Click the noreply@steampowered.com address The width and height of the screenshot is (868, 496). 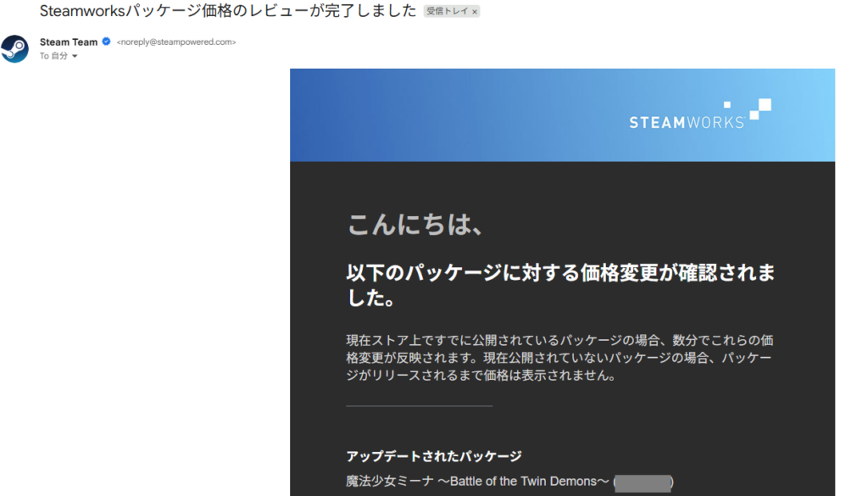click(x=176, y=42)
